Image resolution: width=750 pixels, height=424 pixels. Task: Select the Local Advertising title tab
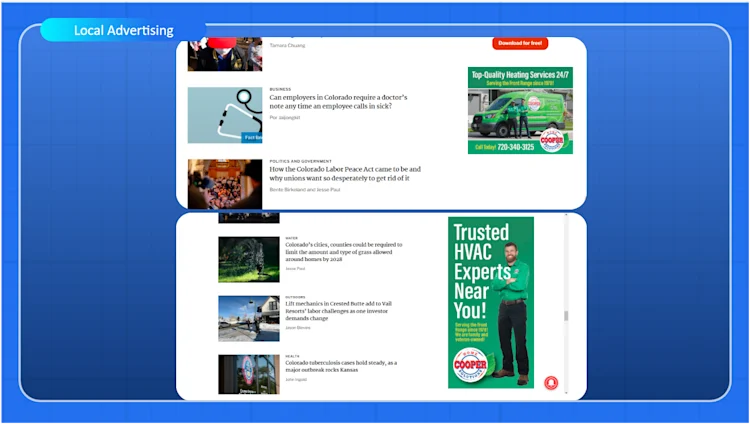point(123,30)
